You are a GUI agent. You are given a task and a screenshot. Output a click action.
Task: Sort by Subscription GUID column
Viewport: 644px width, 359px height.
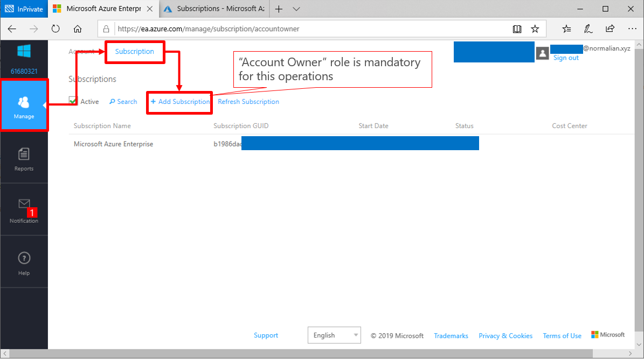(x=241, y=126)
